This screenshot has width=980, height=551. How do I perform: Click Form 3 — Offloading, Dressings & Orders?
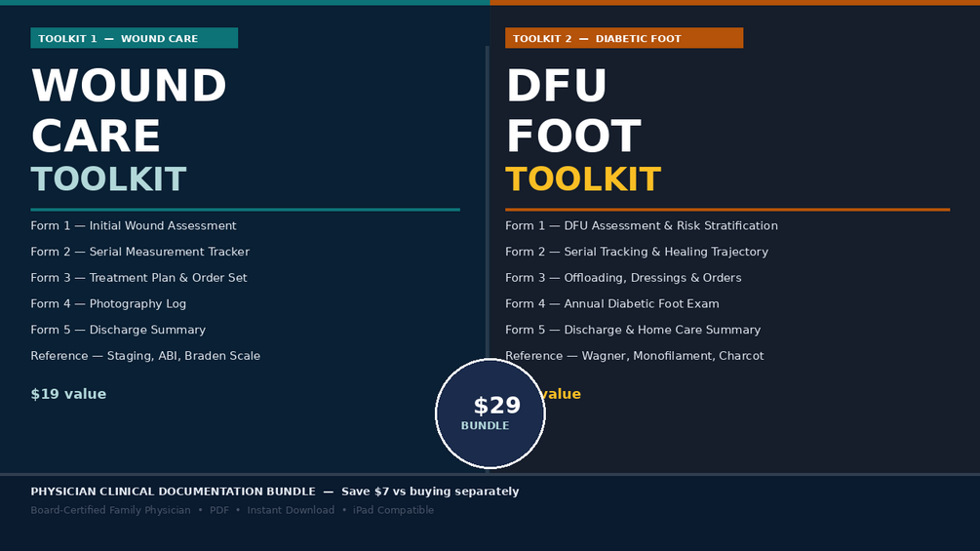pyautogui.click(x=623, y=277)
